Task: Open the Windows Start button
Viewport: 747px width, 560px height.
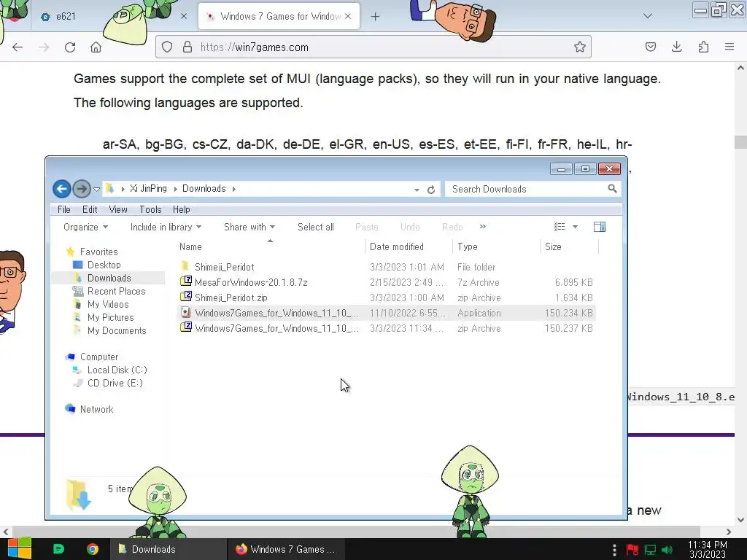Action: click(x=20, y=548)
